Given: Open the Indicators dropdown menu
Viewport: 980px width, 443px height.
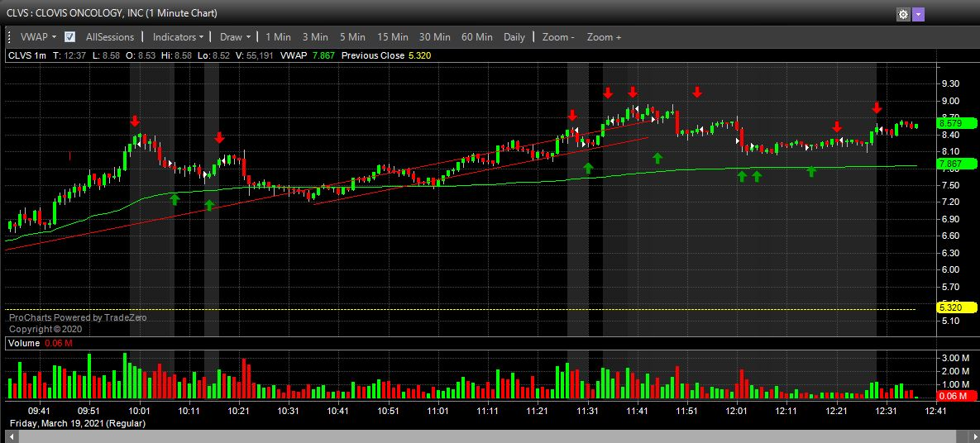Looking at the screenshot, I should pos(178,37).
